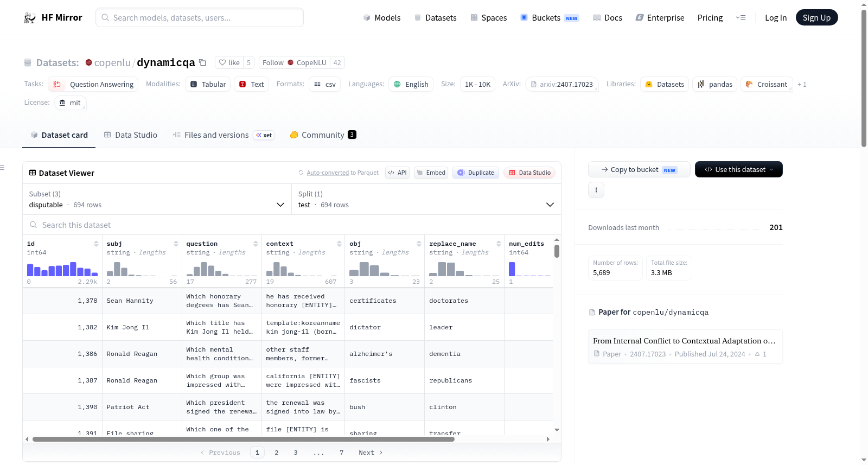The image size is (868, 465).
Task: Open the Use this dataset dropdown
Action: [738, 169]
